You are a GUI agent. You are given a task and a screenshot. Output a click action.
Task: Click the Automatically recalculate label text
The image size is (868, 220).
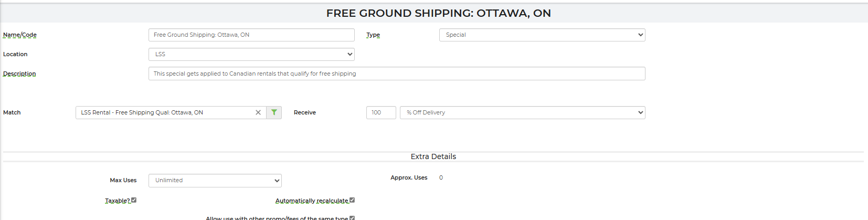coord(312,201)
